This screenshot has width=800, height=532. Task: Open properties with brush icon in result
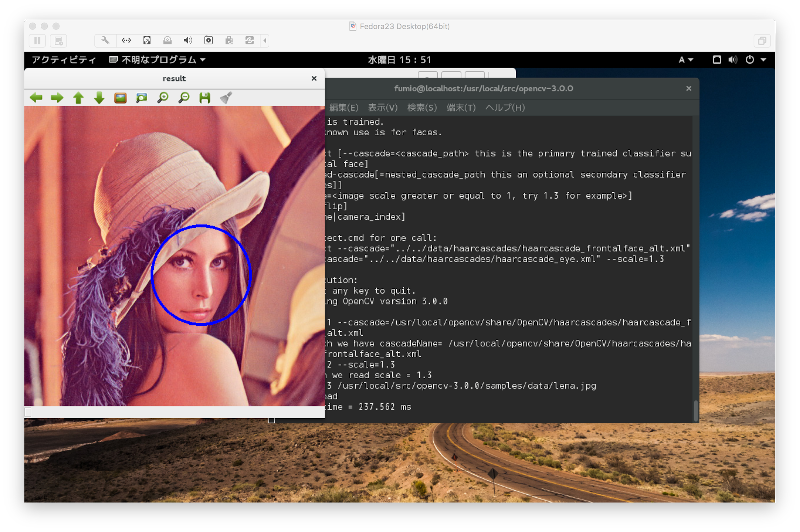(x=226, y=98)
